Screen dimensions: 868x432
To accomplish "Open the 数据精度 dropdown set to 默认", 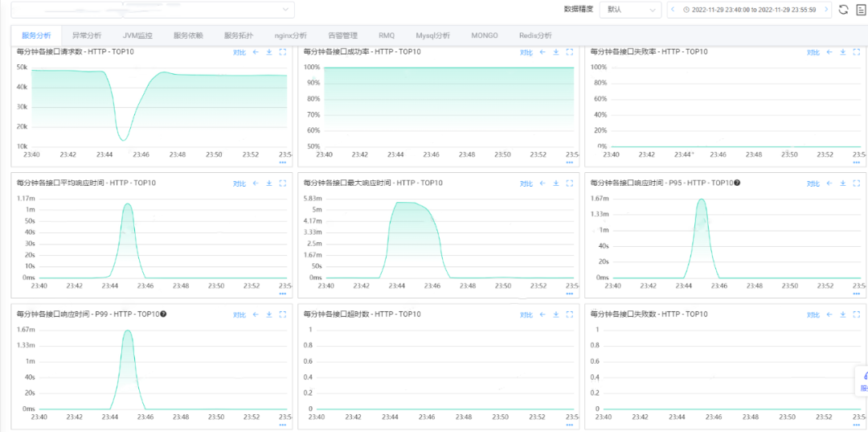I will point(629,10).
